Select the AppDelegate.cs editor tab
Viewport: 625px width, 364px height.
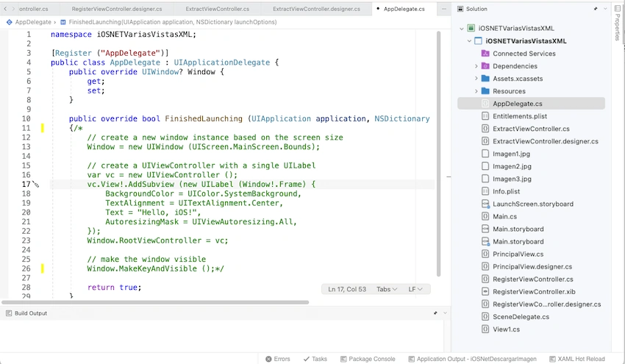[404, 9]
